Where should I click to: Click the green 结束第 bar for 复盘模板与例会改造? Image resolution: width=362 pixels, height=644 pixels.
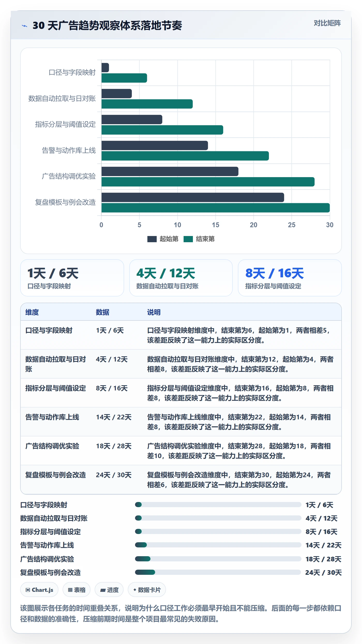pyautogui.click(x=216, y=208)
